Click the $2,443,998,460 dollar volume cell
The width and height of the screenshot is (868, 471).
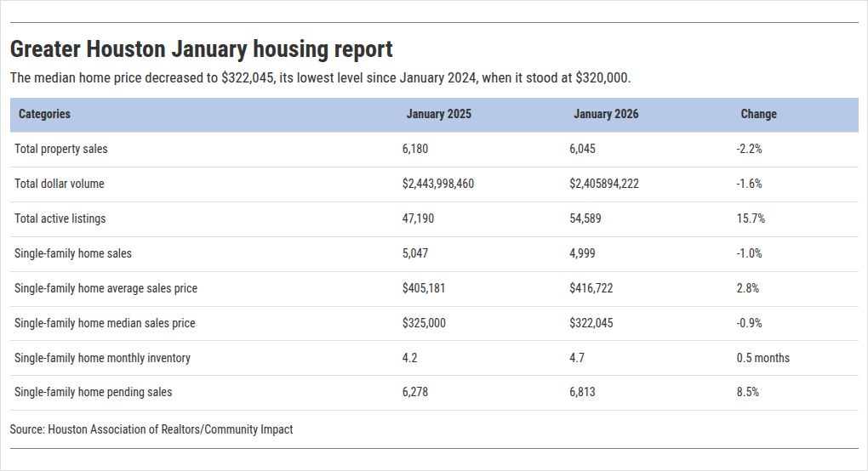coord(438,184)
